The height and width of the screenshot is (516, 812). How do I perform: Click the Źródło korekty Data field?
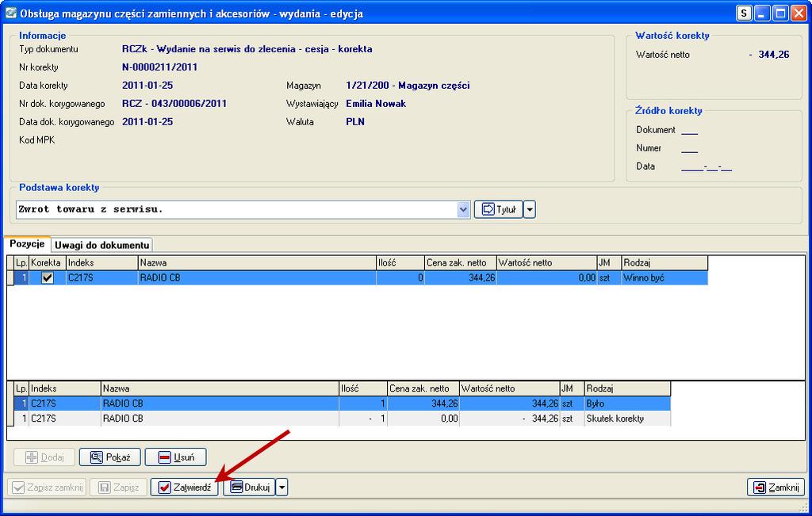707,166
